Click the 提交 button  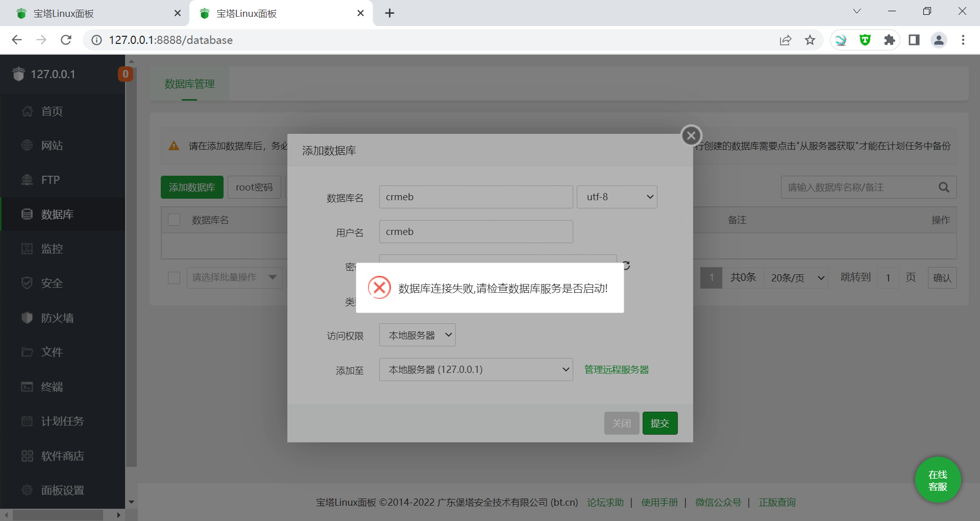coord(660,423)
